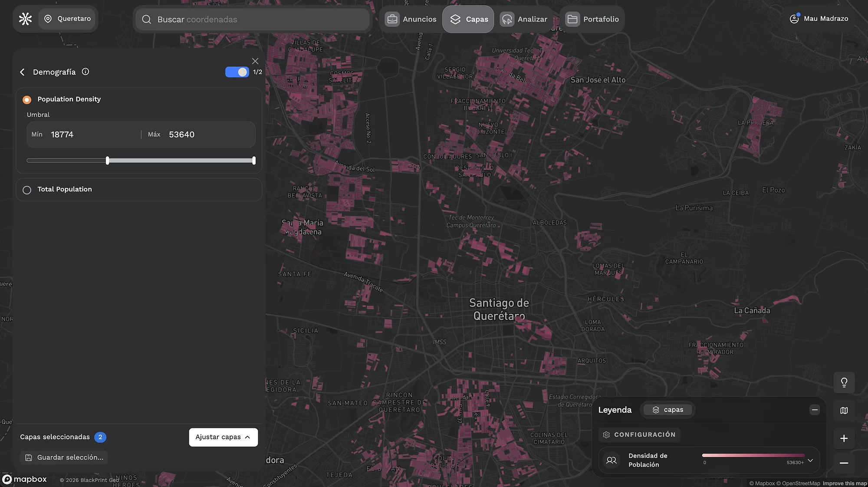The image size is (868, 487).
Task: Click the Santiago de Querétaro map label
Action: point(499,309)
